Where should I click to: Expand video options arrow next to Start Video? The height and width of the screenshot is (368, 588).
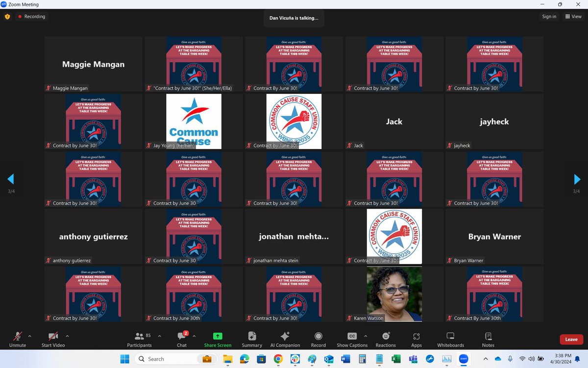coord(67,336)
